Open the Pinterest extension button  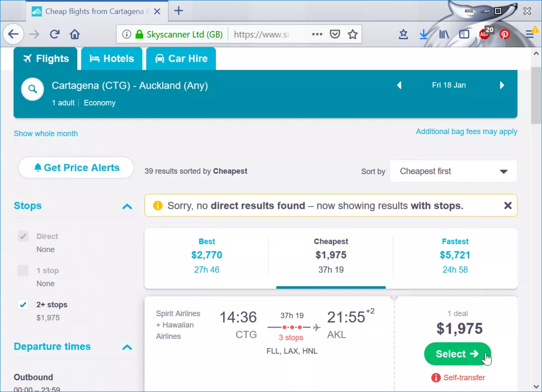(505, 34)
